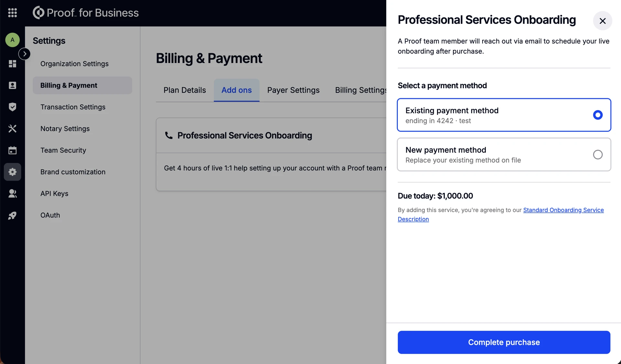Open the tools crossed-wrench icon in sidebar
This screenshot has height=364, width=621.
(x=12, y=129)
